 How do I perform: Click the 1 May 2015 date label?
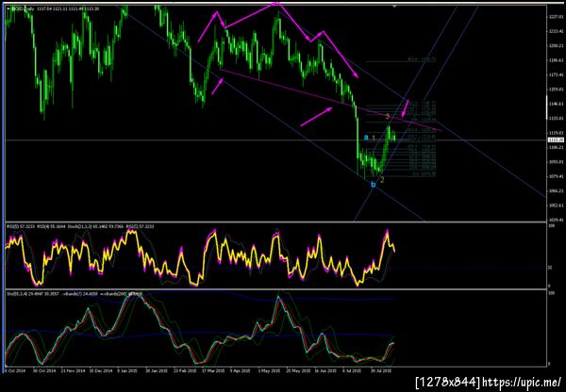click(x=269, y=370)
